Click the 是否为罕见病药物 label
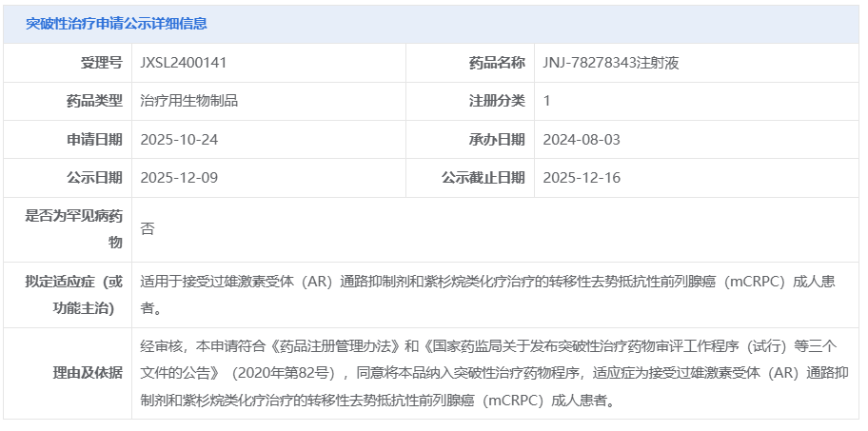This screenshot has height=431, width=868. [x=74, y=229]
